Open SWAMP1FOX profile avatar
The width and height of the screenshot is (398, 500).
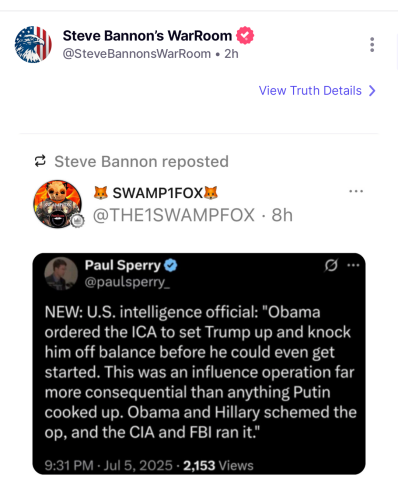pyautogui.click(x=57, y=204)
